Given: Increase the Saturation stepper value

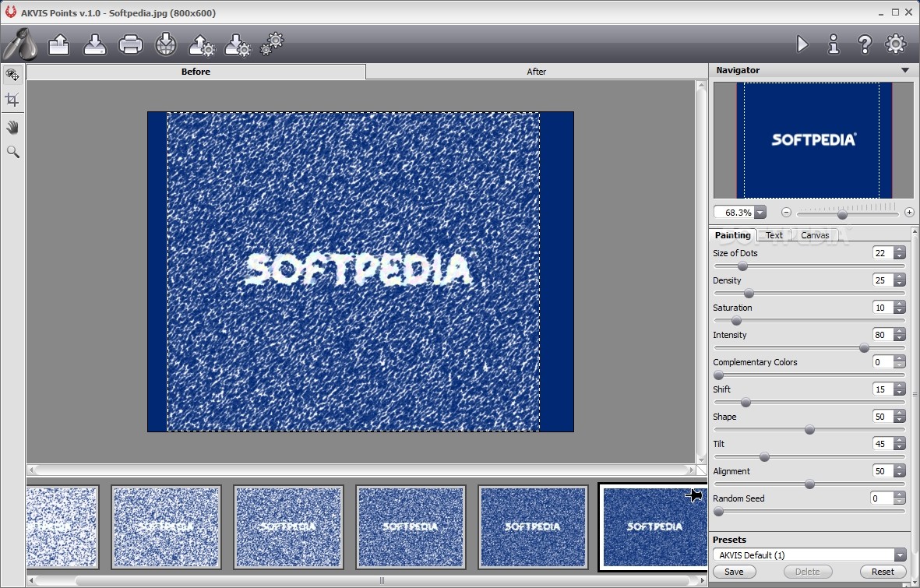Looking at the screenshot, I should tap(900, 304).
